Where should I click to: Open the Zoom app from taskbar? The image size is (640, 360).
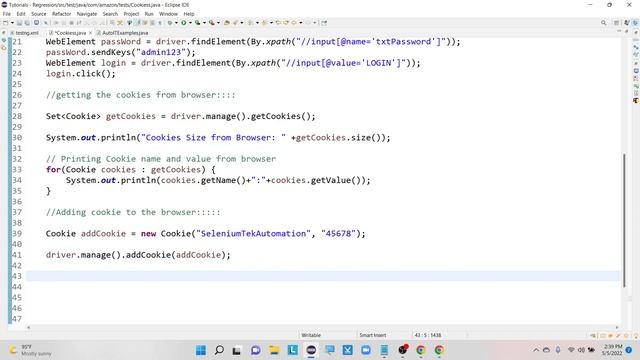(x=366, y=350)
